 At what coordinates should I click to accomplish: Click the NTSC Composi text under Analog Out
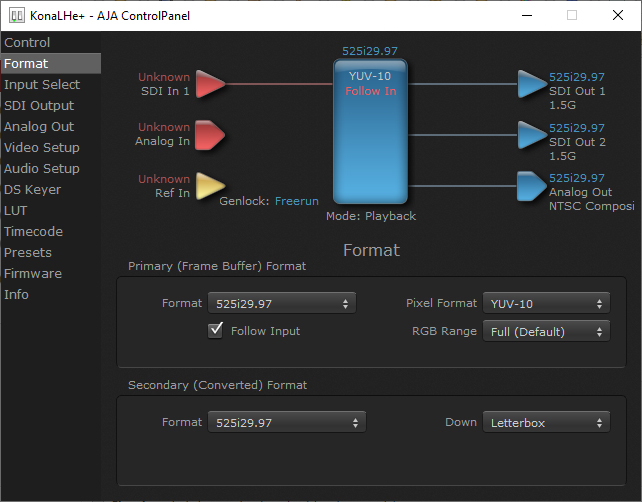(592, 206)
